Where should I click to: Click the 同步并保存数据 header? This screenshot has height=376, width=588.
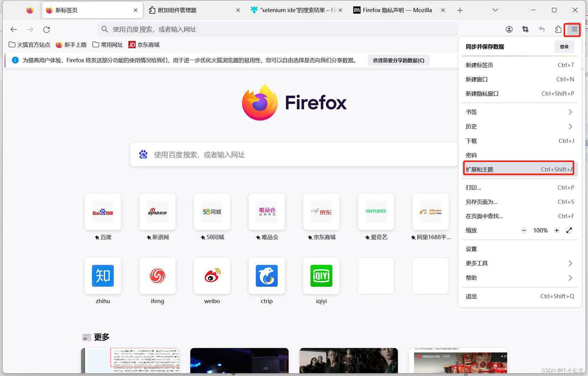[x=485, y=47]
